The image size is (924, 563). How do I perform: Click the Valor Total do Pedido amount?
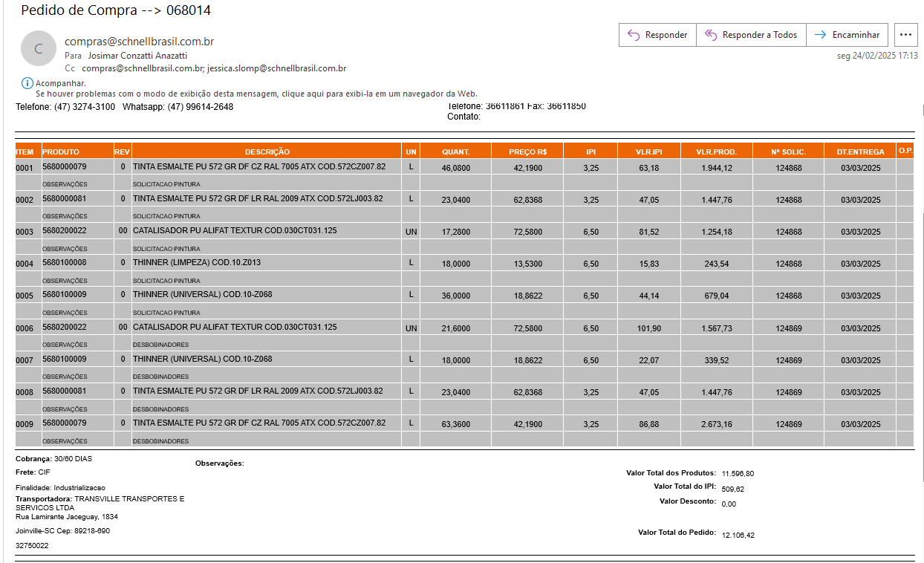[x=738, y=535]
